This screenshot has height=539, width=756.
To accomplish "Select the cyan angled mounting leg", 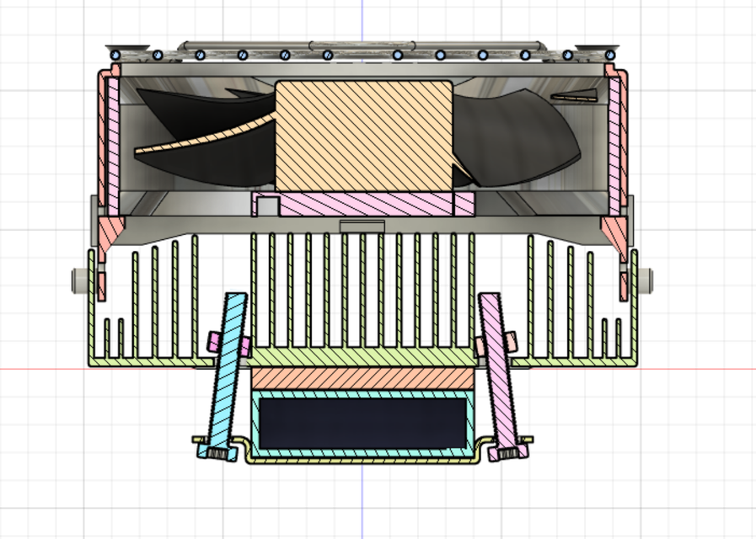I will pyautogui.click(x=228, y=371).
